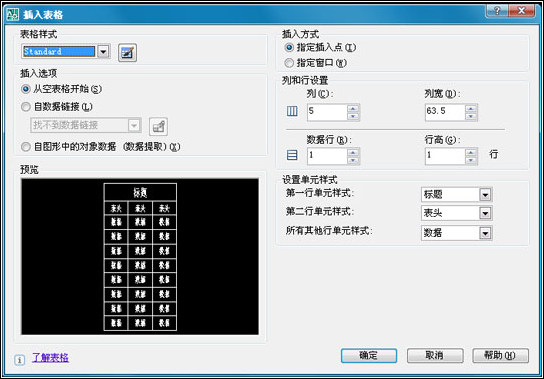Screen dimensions: 544x379
Task: Open the 第二行单元样式 dropdown showing 表头
Action: point(485,213)
